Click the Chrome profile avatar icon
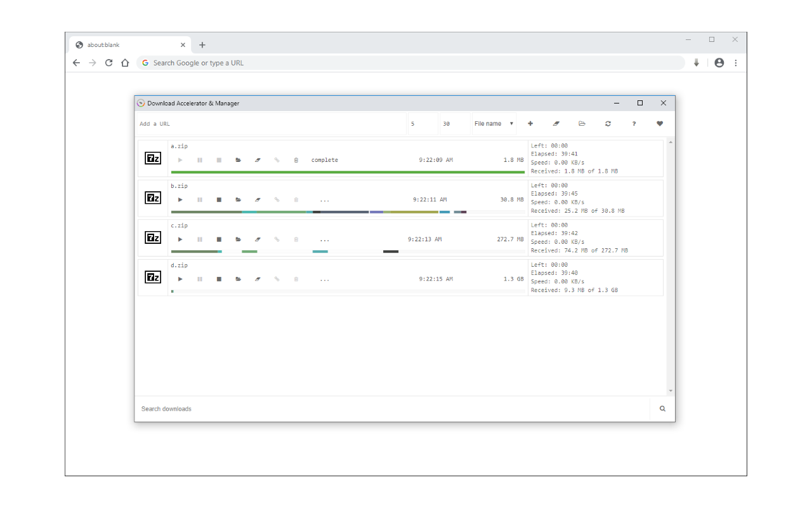 719,63
